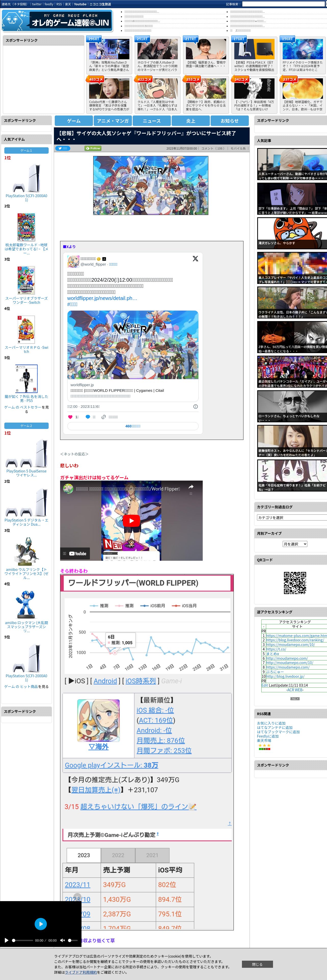Click the Android link below chart

pos(105,681)
